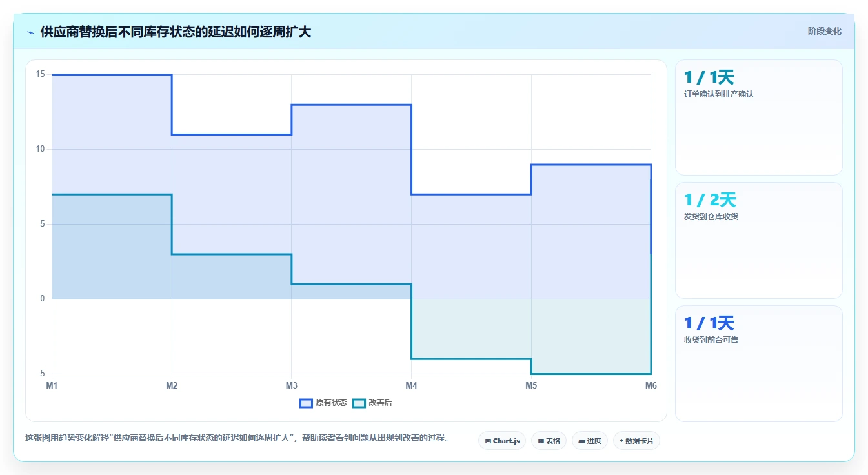Screen dimensions: 868x475
Task: Click the y-axis value -5
Action: point(41,374)
